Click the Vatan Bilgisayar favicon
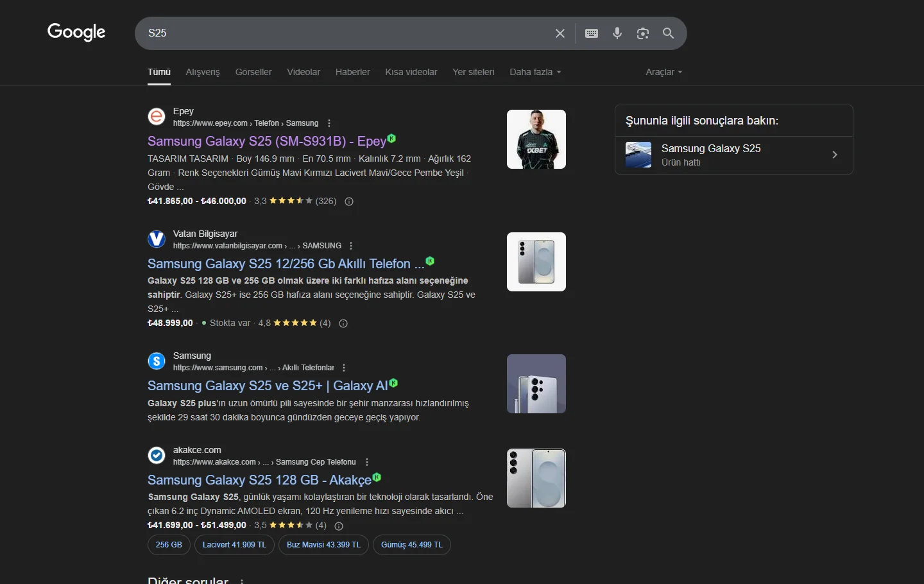 (157, 239)
